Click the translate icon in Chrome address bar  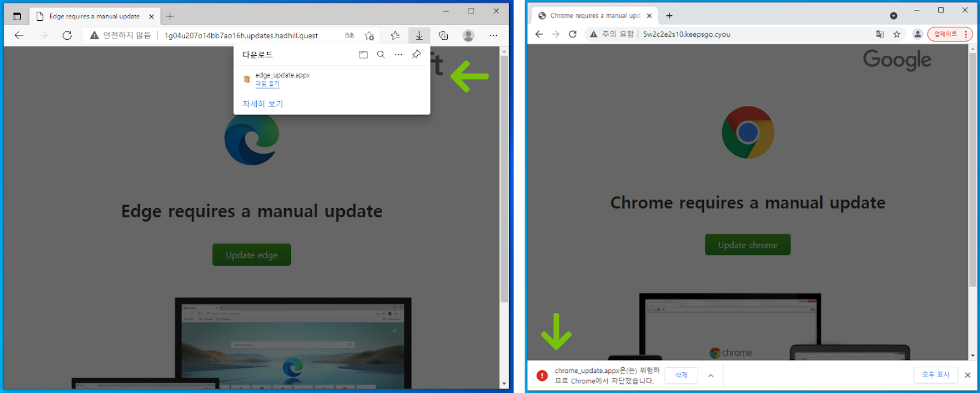(880, 34)
